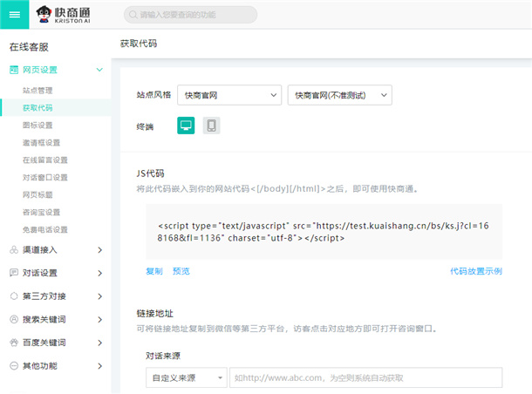The width and height of the screenshot is (532, 394).
Task: Open 站点管理 in sidebar
Action: (38, 90)
